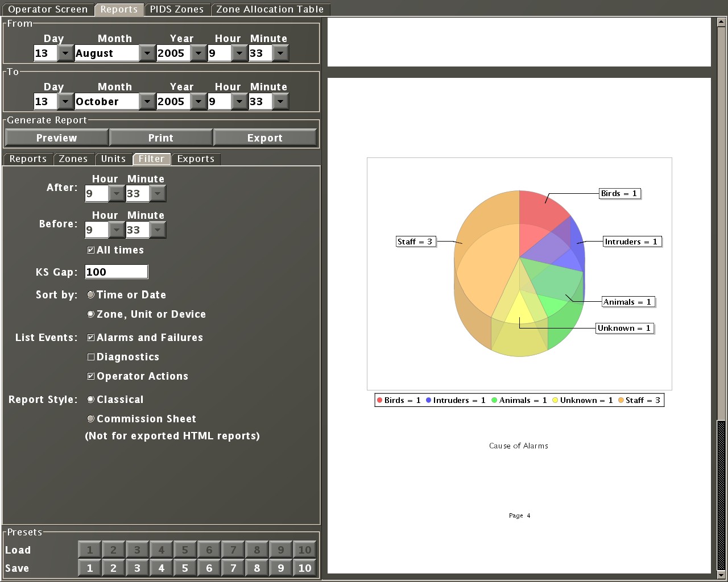Switch to the Operator Screen tab
The image size is (728, 582).
coord(48,9)
